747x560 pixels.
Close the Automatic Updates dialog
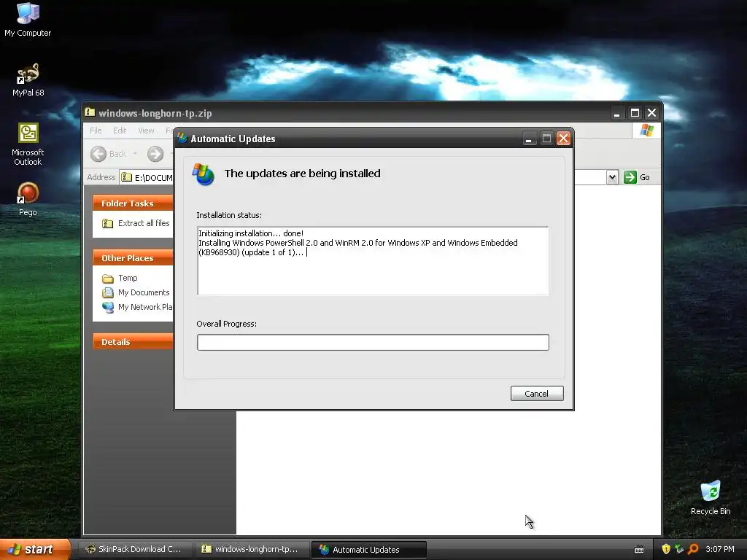[x=563, y=139]
